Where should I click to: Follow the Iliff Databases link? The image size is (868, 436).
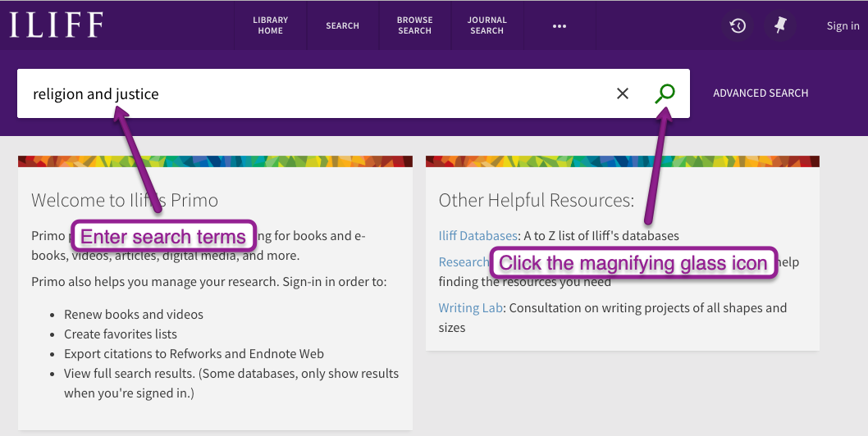click(x=478, y=236)
